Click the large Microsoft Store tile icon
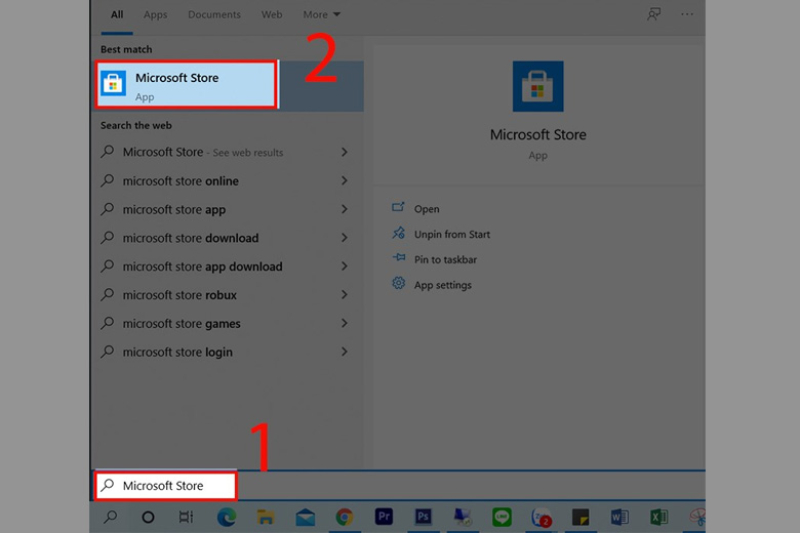The height and width of the screenshot is (533, 800). coord(538,86)
